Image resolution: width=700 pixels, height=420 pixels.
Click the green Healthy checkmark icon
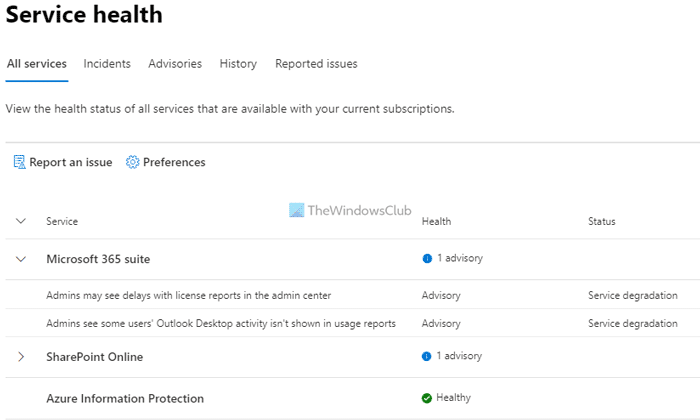click(427, 398)
